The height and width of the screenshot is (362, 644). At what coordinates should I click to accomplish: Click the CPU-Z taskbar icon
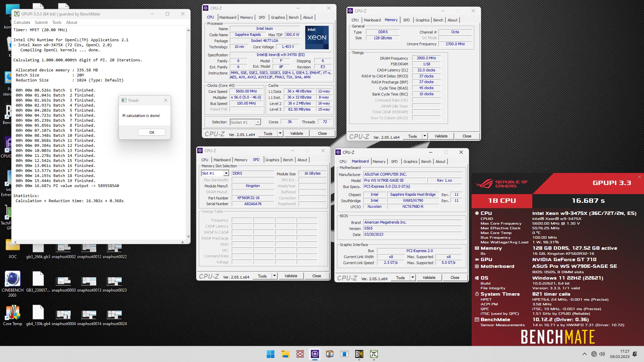[x=315, y=354]
